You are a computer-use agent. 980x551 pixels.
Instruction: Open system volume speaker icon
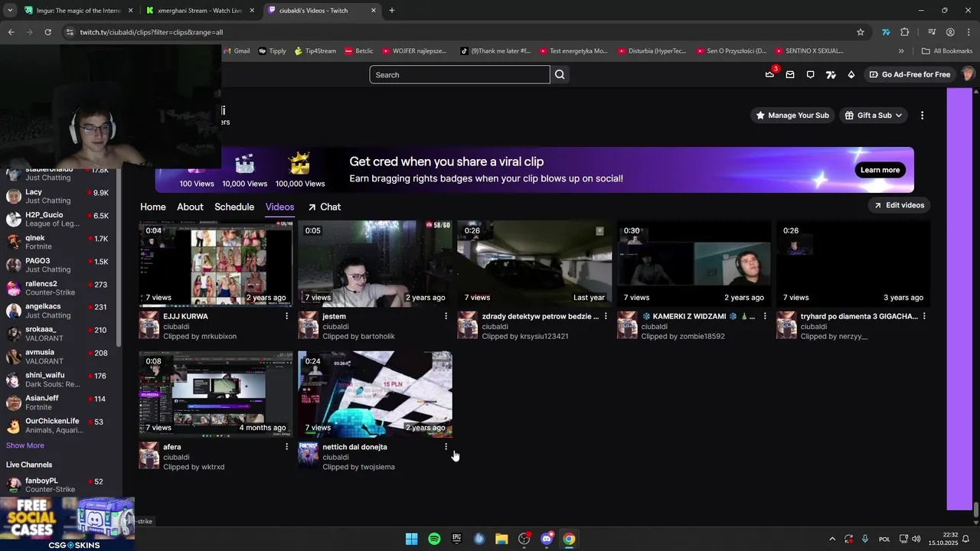click(916, 539)
